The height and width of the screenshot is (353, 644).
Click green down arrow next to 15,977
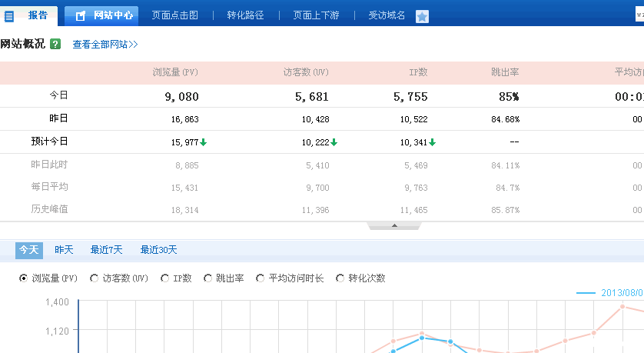tap(204, 142)
